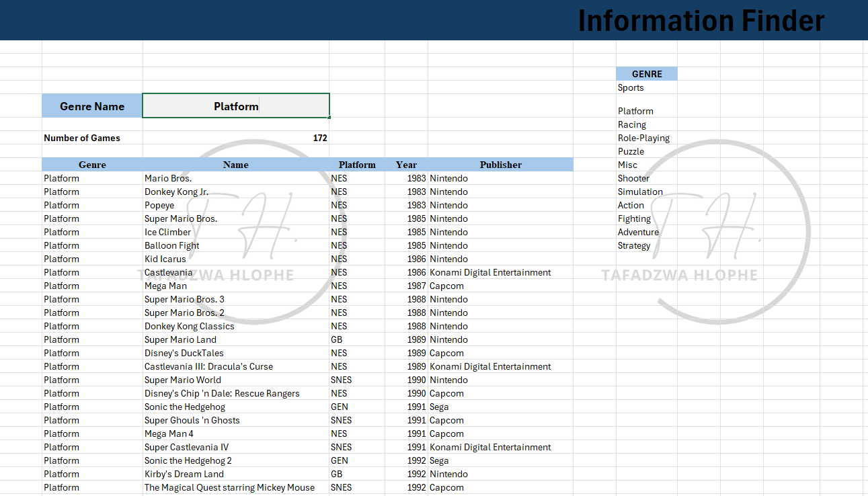This screenshot has height=496, width=868.
Task: Click the Name column header
Action: tap(235, 165)
